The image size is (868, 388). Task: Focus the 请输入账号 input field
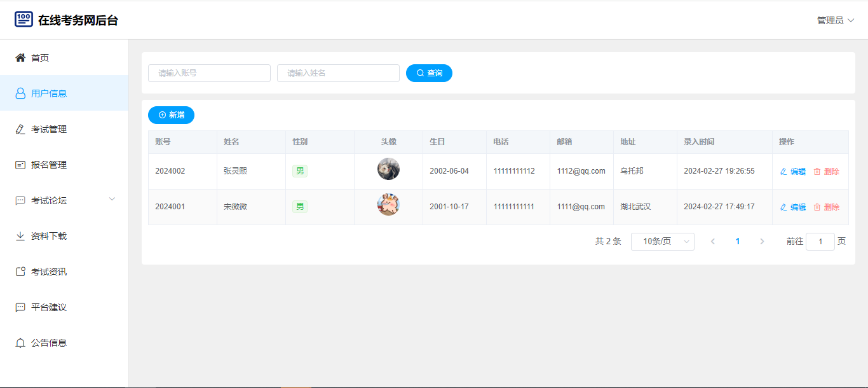coord(209,73)
